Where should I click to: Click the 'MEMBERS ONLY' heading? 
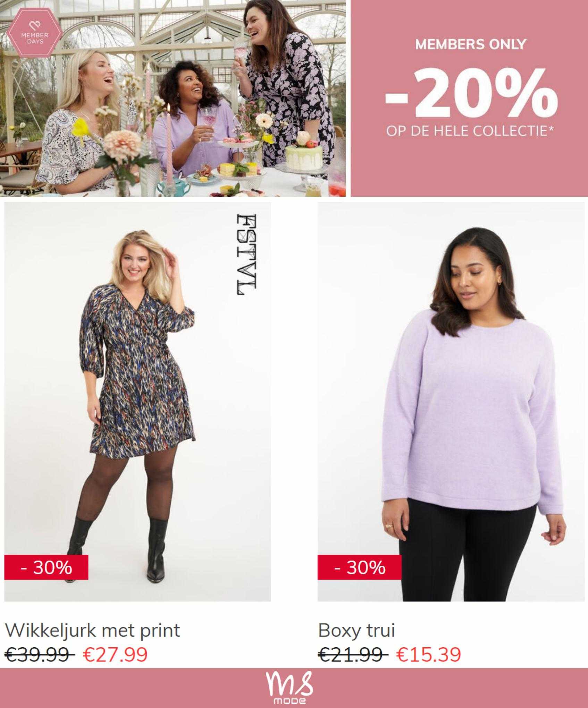[471, 44]
